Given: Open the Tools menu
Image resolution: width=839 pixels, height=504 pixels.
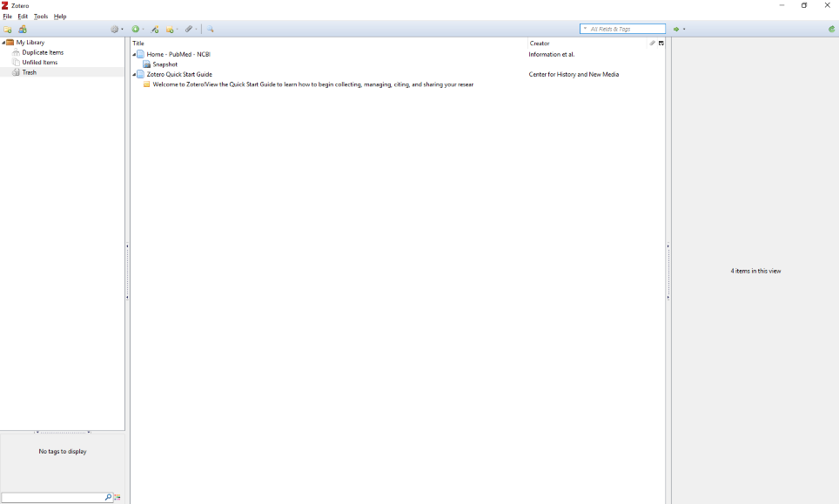Looking at the screenshot, I should (41, 17).
